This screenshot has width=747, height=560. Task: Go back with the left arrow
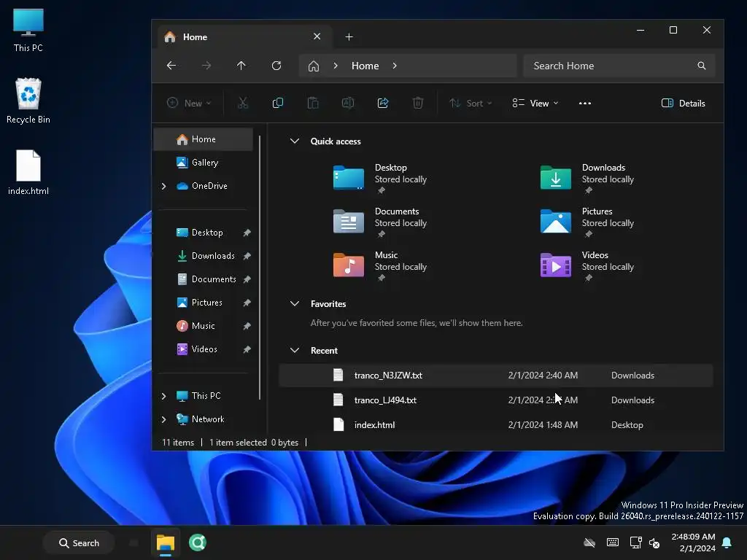point(171,66)
